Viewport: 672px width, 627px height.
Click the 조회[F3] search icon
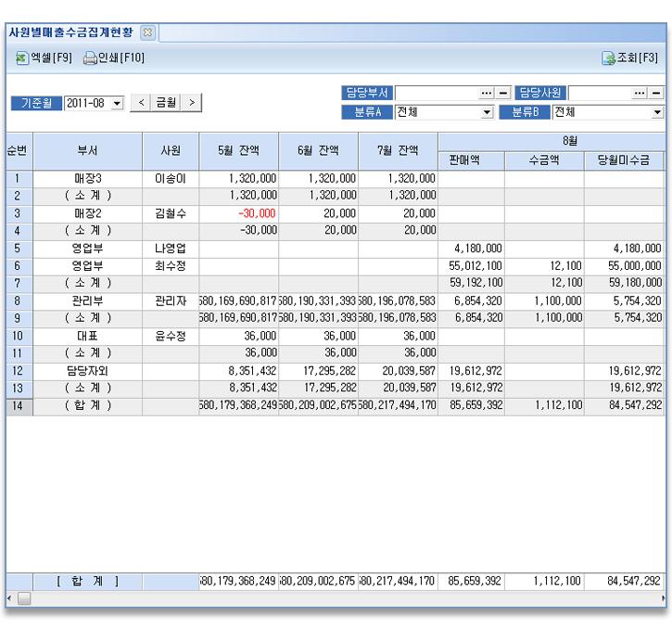610,58
